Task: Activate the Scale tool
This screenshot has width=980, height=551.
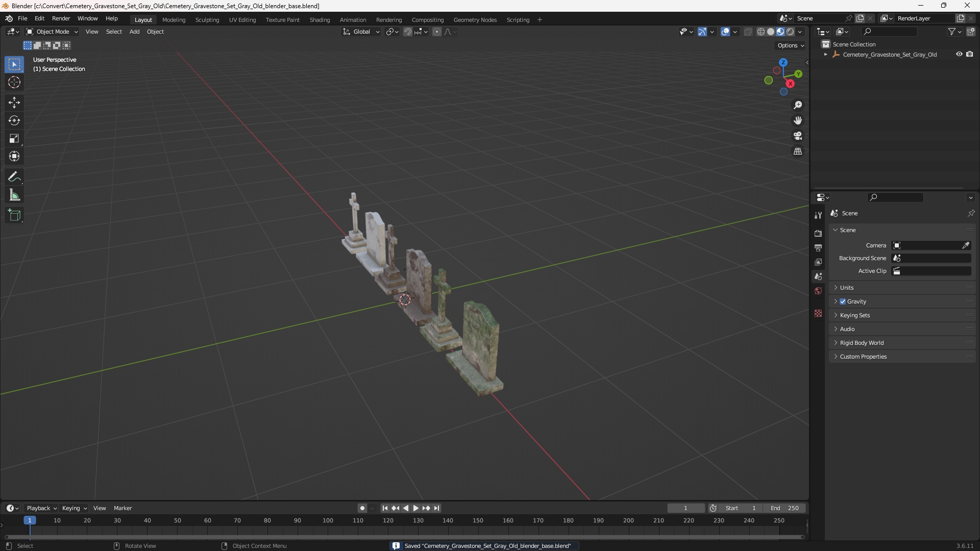Action: tap(14, 138)
